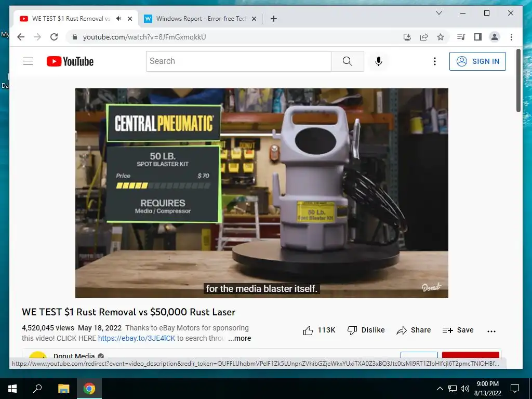The image size is (532, 399).
Task: Close the WE TEST $1 Rust tab
Action: click(x=129, y=19)
